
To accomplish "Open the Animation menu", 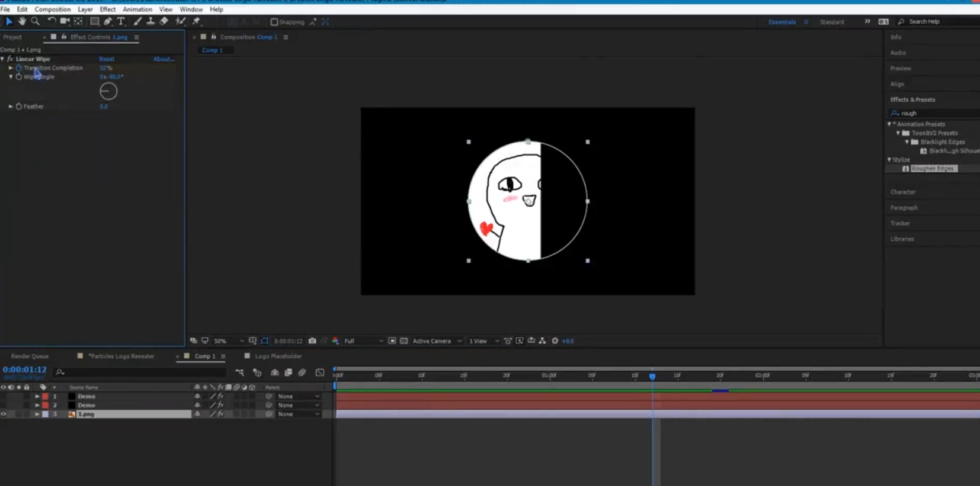I will (x=137, y=9).
